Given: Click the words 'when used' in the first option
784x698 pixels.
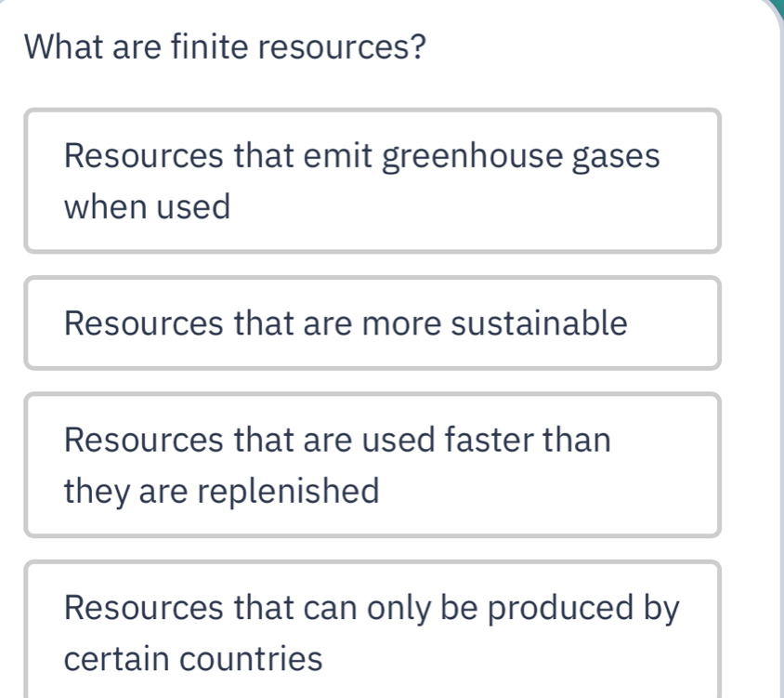Looking at the screenshot, I should coord(147,207).
